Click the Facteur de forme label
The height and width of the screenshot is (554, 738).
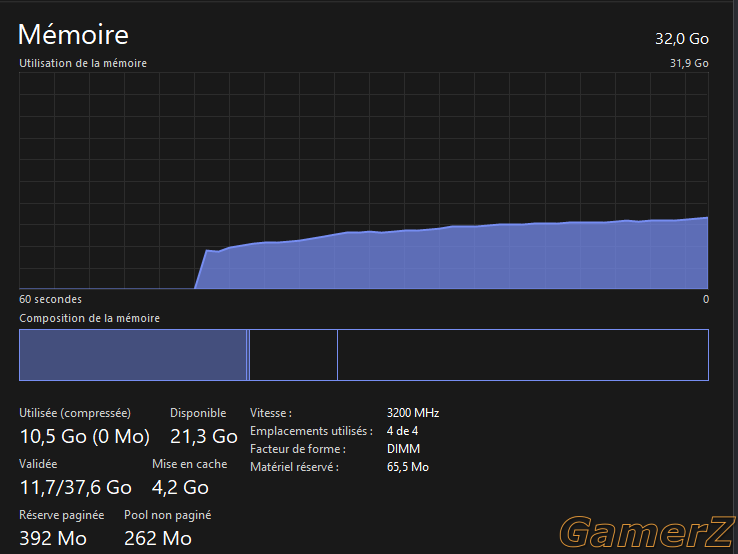click(298, 449)
